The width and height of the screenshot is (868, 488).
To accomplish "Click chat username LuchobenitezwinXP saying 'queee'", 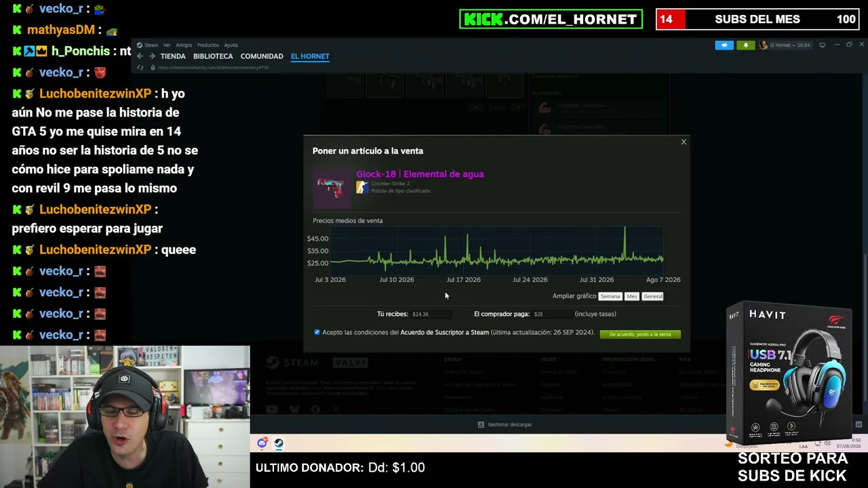I will (95, 250).
